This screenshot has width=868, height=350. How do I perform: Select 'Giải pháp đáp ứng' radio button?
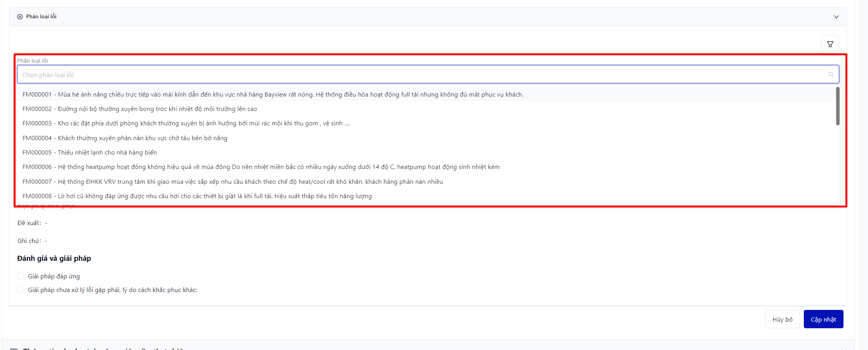tap(21, 276)
